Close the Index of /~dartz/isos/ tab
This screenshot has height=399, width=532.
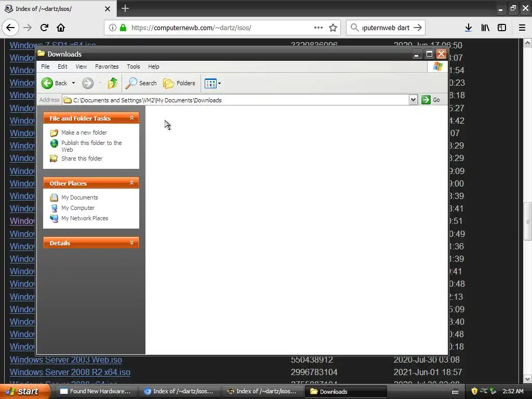pos(108,9)
